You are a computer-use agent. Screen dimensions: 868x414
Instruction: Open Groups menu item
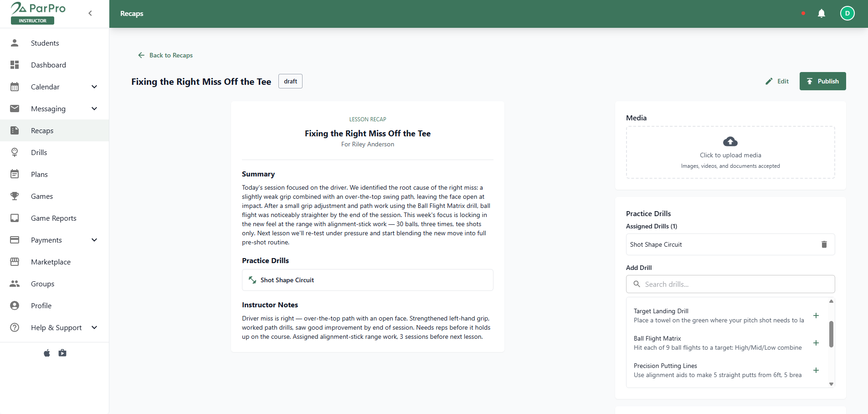tap(54, 284)
